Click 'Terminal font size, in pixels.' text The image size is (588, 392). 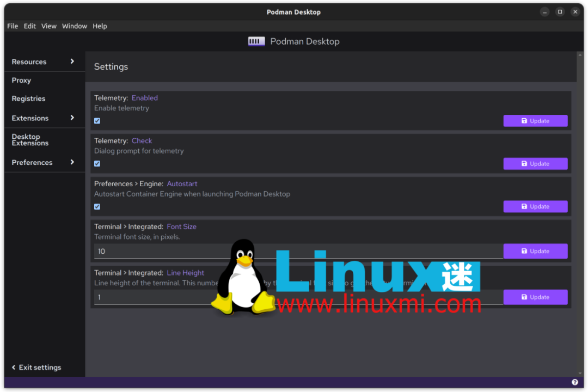(137, 237)
